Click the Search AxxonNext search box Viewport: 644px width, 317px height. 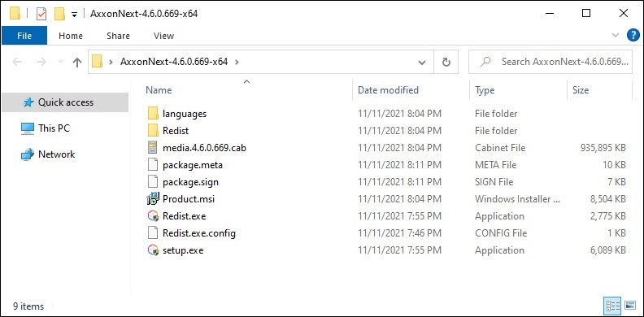pyautogui.click(x=550, y=62)
